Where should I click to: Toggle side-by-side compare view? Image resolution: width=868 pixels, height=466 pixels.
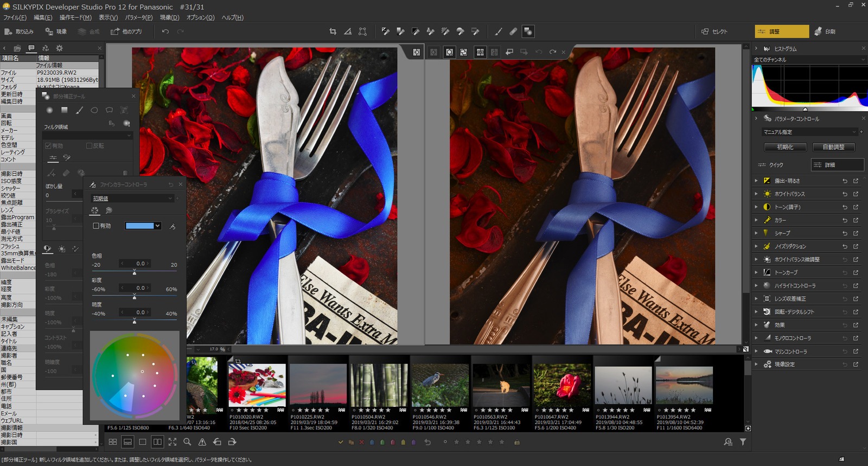(157, 442)
